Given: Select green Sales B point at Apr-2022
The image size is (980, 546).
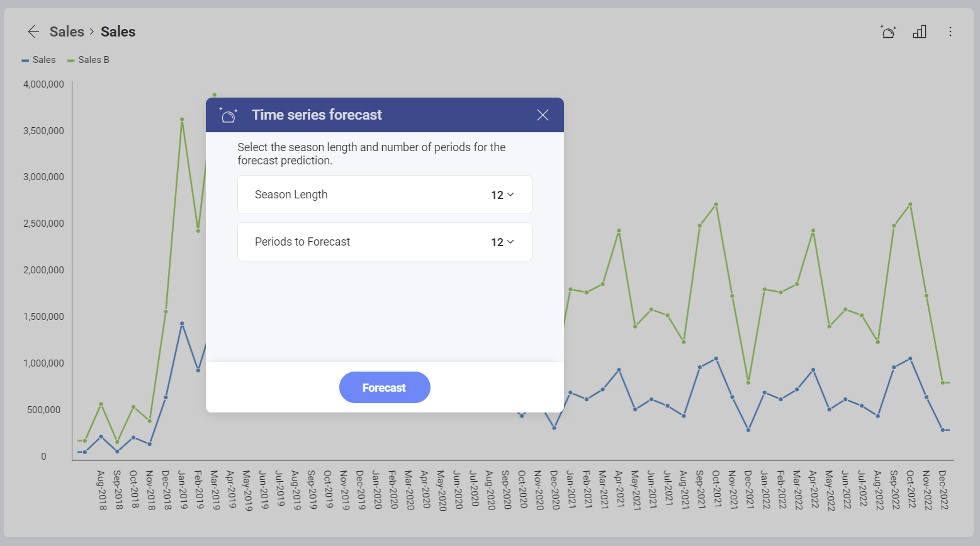Looking at the screenshot, I should coord(813,230).
